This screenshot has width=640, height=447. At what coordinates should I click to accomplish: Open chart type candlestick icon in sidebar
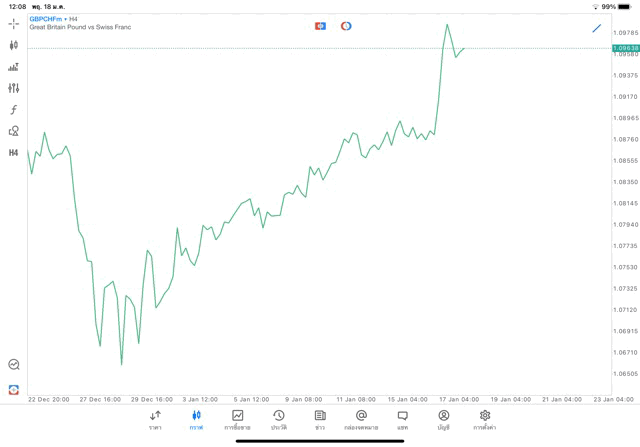tap(14, 45)
